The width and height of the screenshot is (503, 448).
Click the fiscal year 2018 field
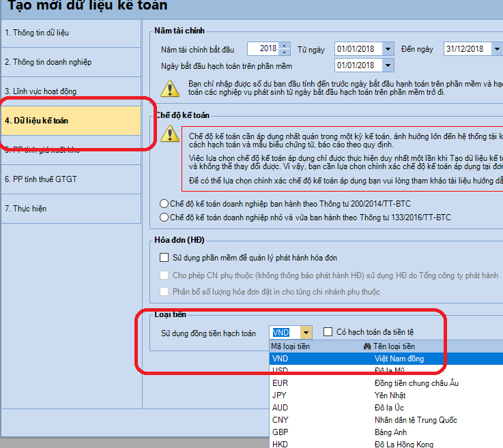[x=263, y=48]
